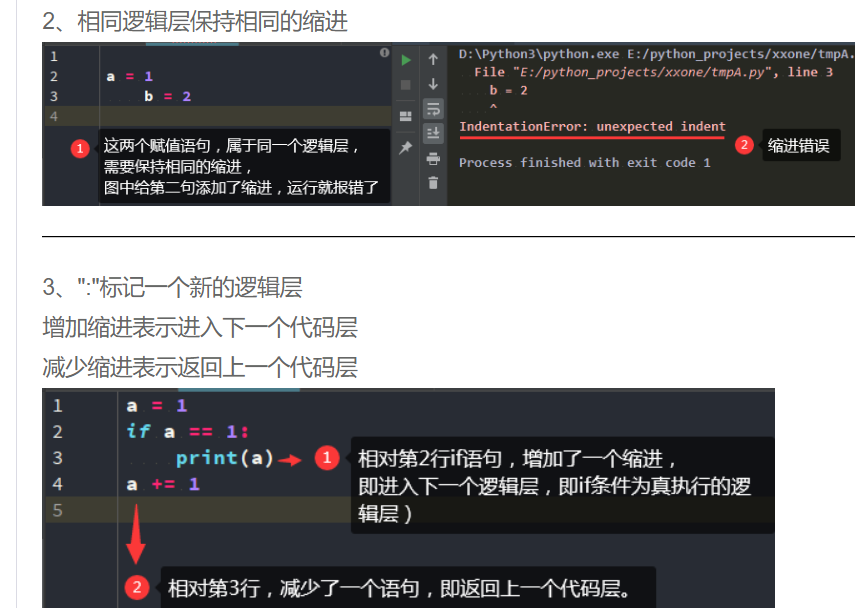
Task: Click the restore layout icon below Stop
Action: tap(406, 116)
